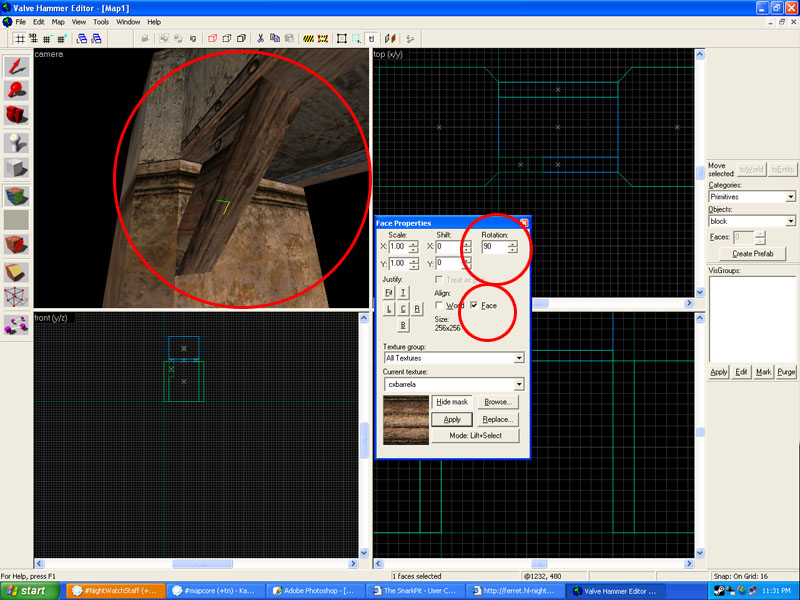Open the Map menu
800x600 pixels.
pyautogui.click(x=58, y=21)
